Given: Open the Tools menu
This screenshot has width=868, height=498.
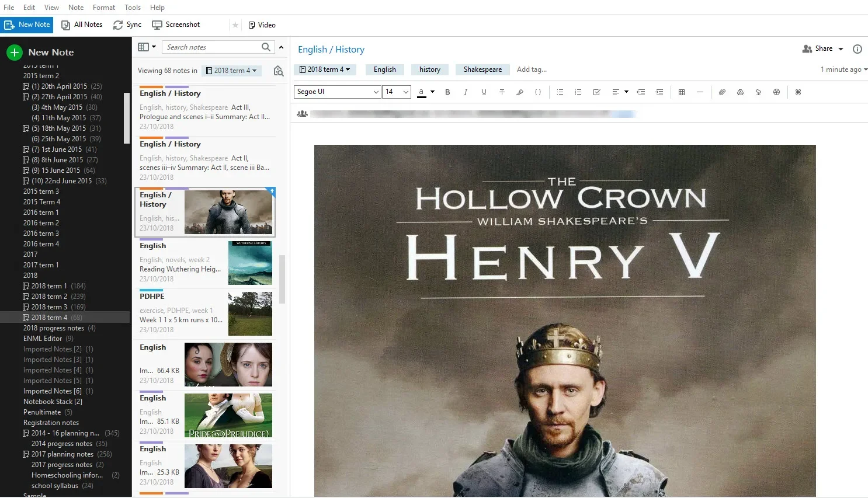Looking at the screenshot, I should click(x=133, y=8).
